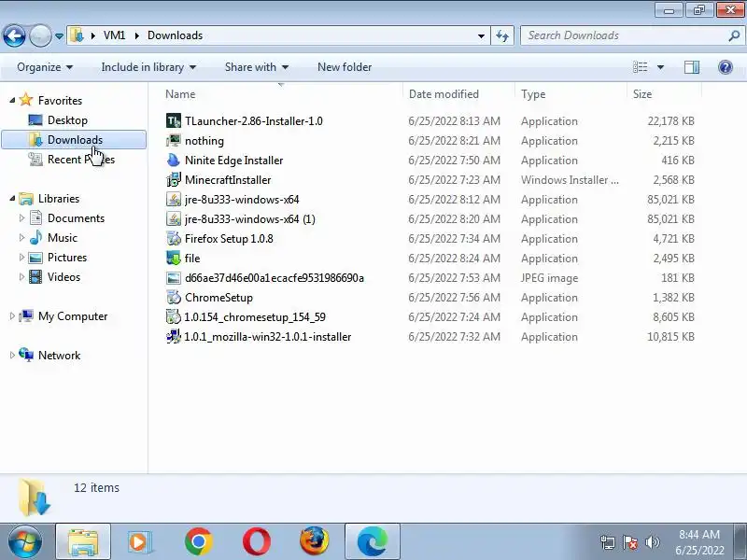Expand the My Computer node

click(12, 316)
